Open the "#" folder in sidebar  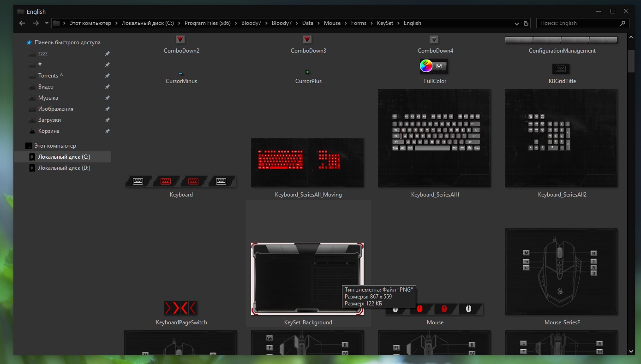pos(40,65)
